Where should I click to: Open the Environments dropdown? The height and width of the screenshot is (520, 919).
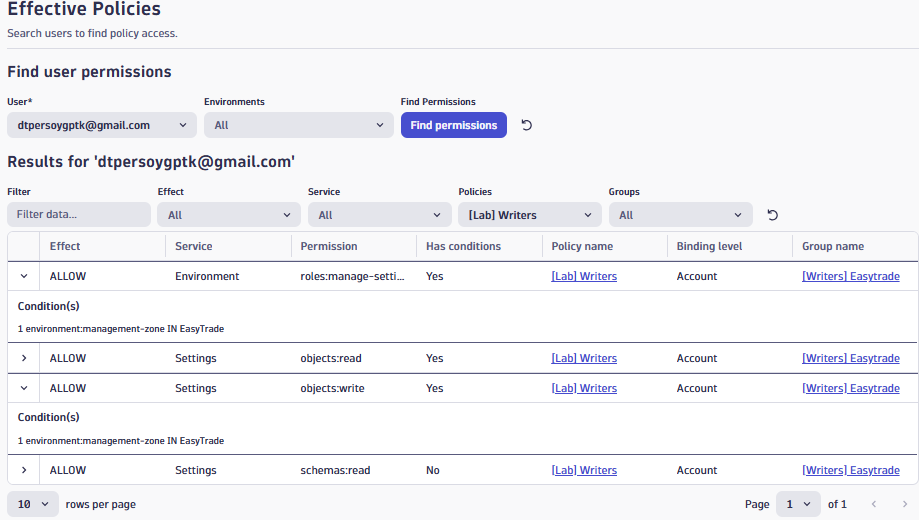(298, 125)
